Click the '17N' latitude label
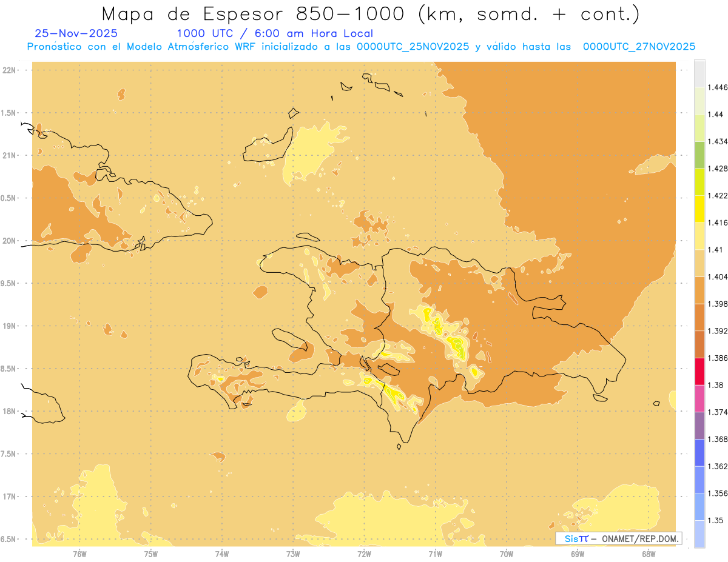 [x=9, y=497]
